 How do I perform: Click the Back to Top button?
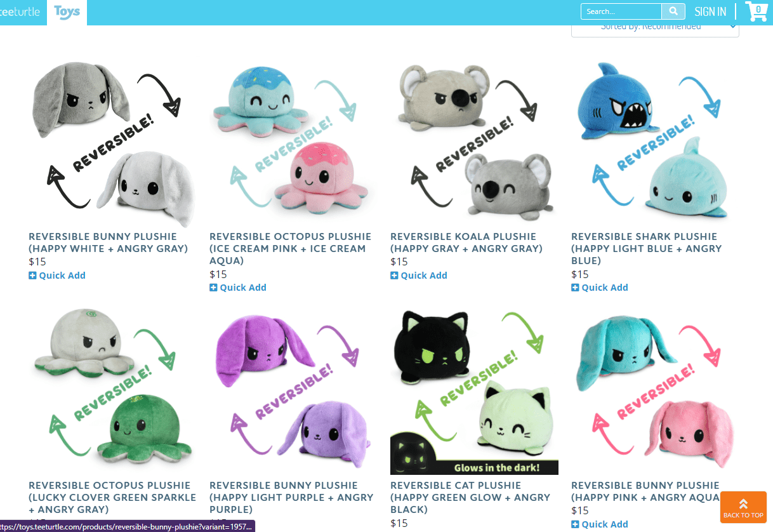(x=743, y=507)
